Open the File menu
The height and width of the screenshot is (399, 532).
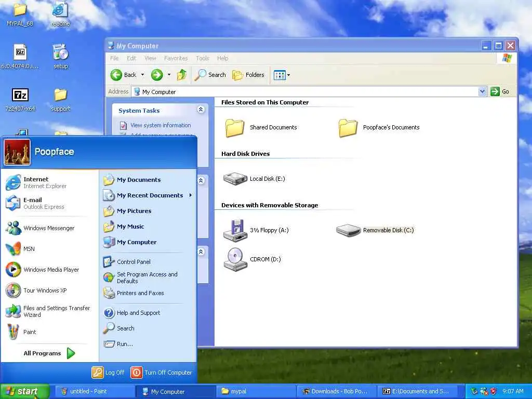tap(114, 58)
